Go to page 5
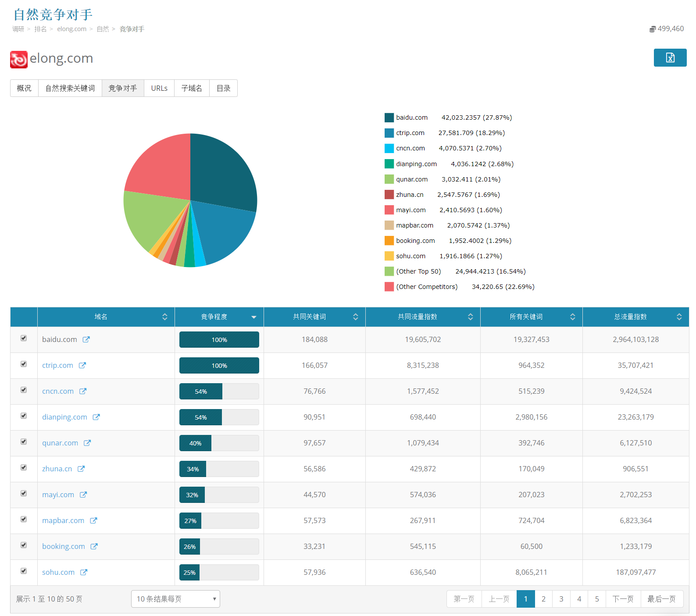 pyautogui.click(x=597, y=599)
